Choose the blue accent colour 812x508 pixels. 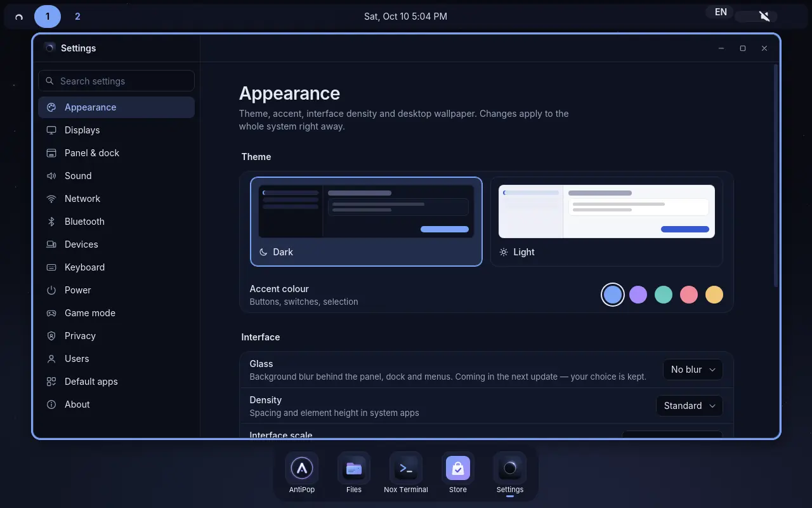pyautogui.click(x=613, y=295)
